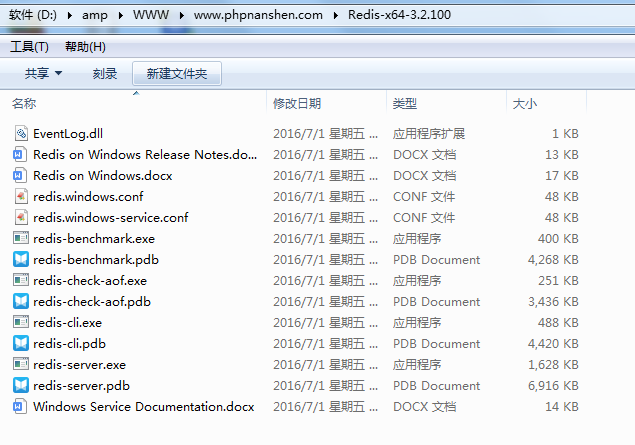Select file name redis-server.exe
635x445 pixels.
(x=79, y=364)
